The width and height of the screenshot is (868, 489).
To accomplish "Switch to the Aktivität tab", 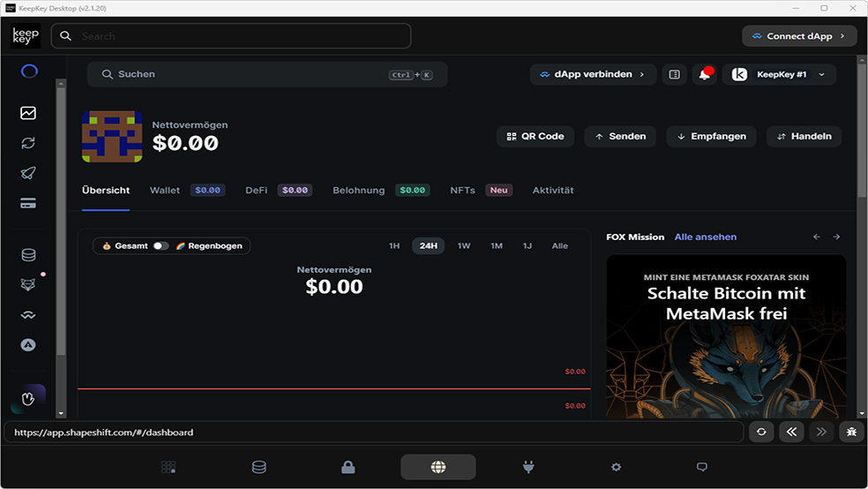I will [553, 190].
